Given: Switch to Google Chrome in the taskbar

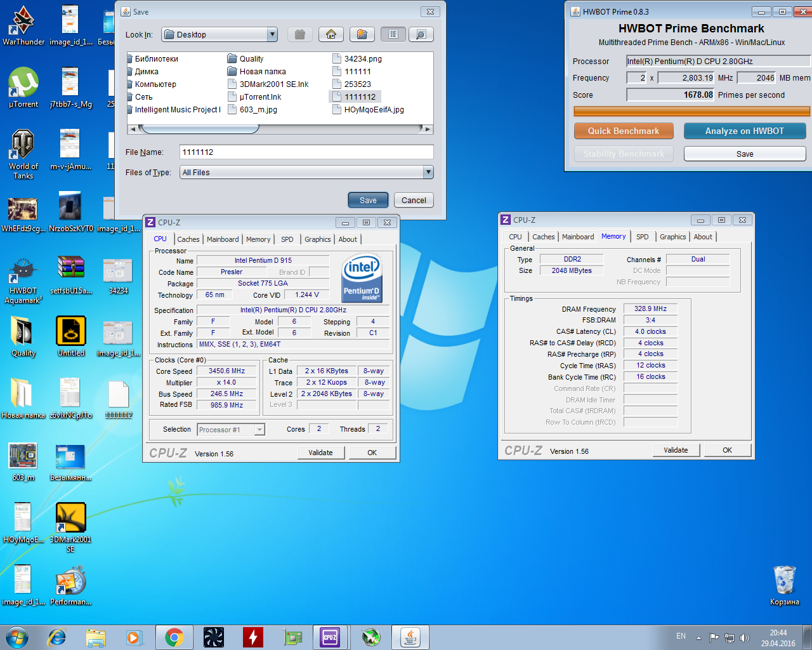Looking at the screenshot, I should tap(174, 637).
